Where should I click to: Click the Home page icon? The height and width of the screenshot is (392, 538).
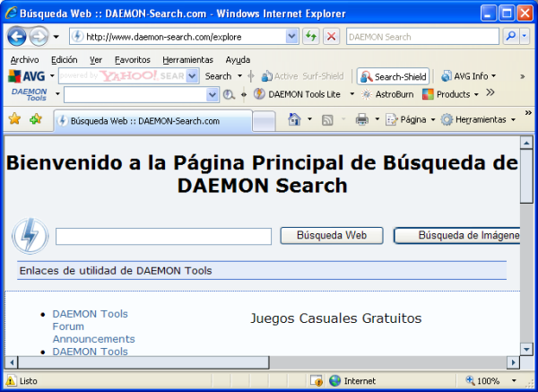click(x=293, y=119)
